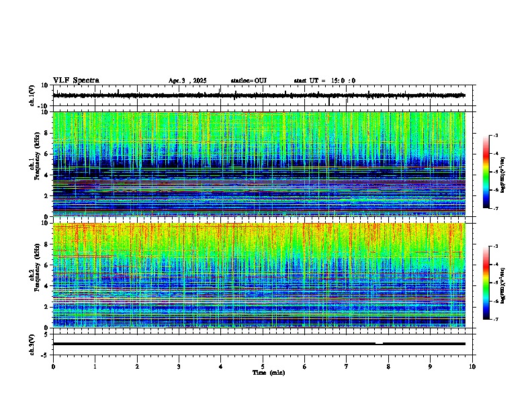
Task: Click the log(PSD) label beside ch.2 colorbar
Action: (503, 285)
